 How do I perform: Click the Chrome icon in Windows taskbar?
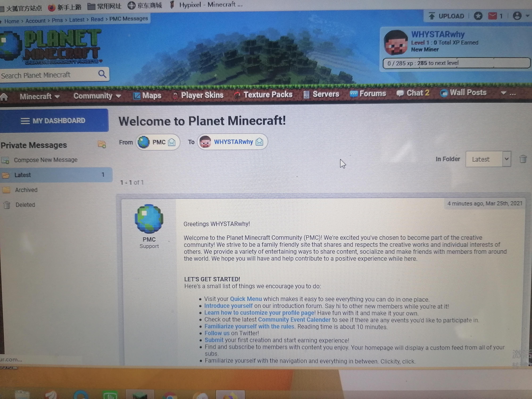click(x=170, y=395)
